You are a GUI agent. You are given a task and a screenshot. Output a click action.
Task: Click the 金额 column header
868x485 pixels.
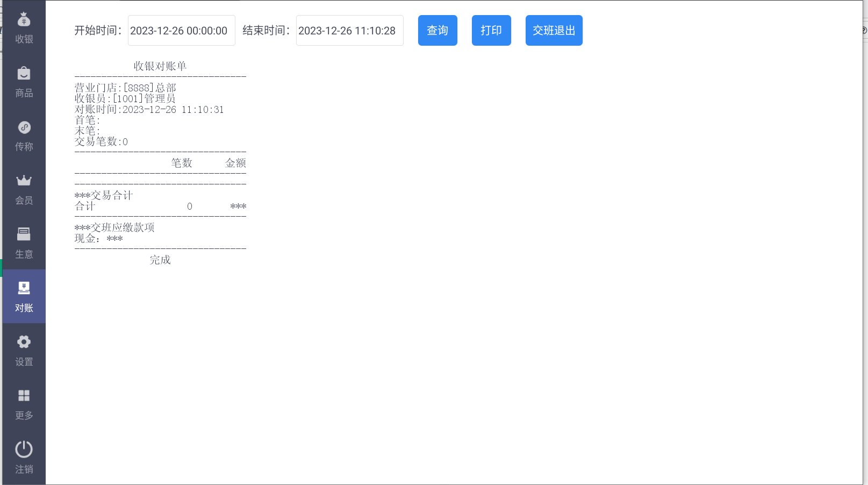[235, 163]
